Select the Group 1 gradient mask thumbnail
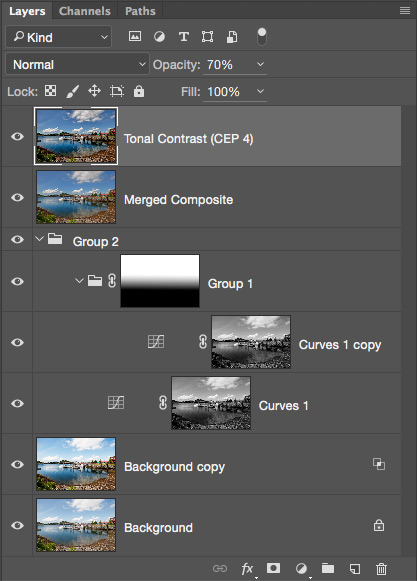Screen dimensions: 417x581 pyautogui.click(x=160, y=281)
